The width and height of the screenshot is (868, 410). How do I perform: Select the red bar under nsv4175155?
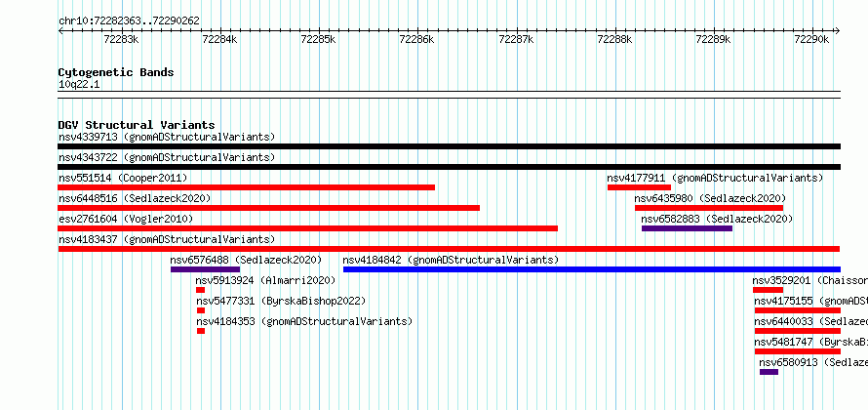[798, 310]
